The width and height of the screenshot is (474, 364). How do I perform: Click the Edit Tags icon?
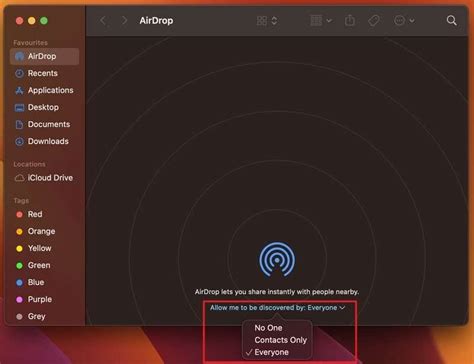(x=374, y=21)
